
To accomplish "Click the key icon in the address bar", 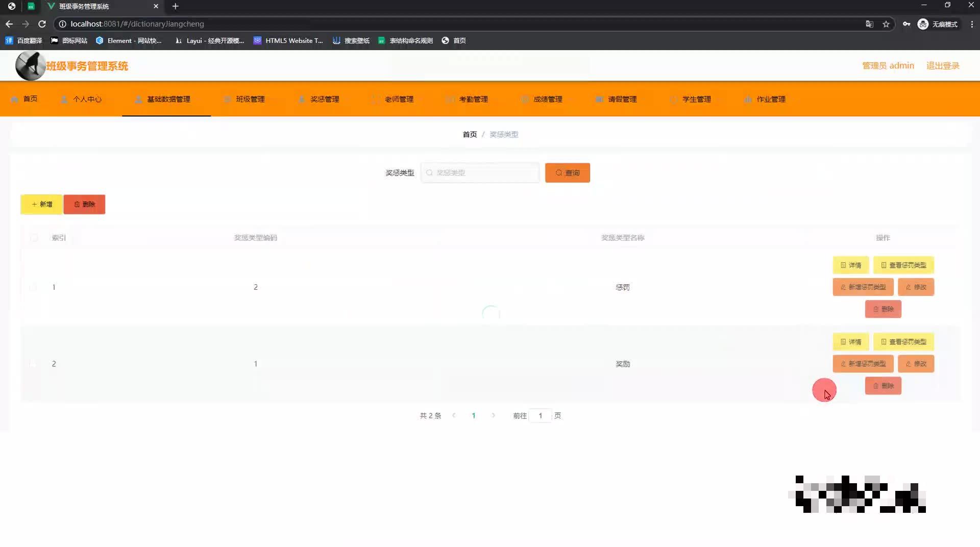I will tap(907, 24).
